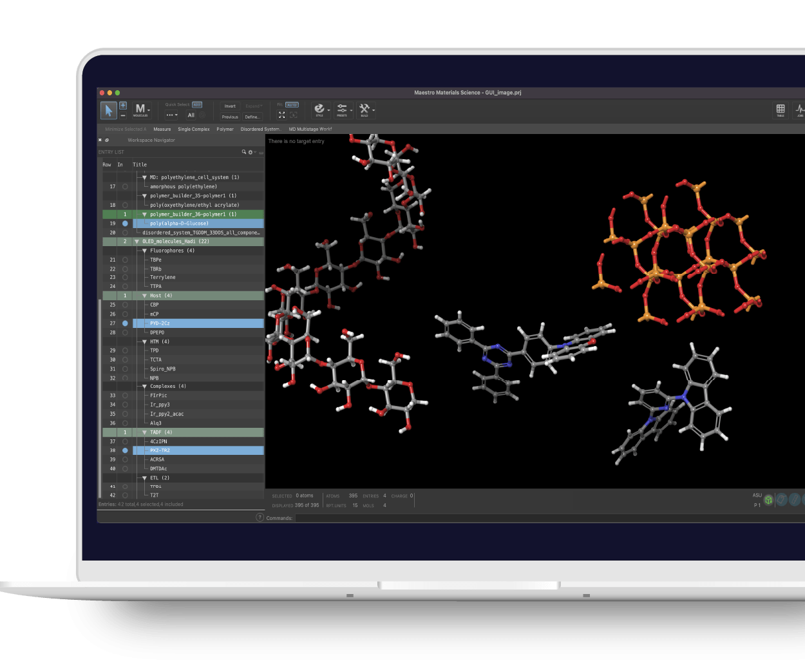Viewport: 805px width, 672px height.
Task: Click the help question mark beside Commands
Action: click(260, 517)
